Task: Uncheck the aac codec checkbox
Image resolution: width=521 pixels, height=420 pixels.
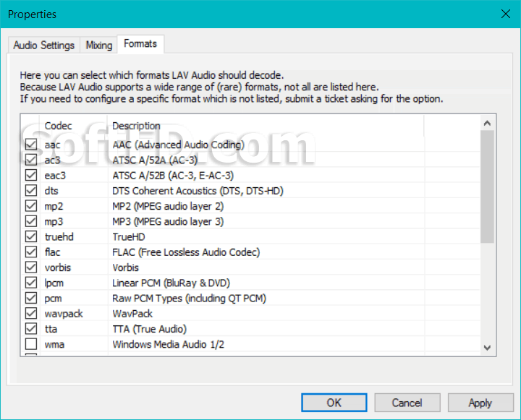Action: (x=31, y=145)
